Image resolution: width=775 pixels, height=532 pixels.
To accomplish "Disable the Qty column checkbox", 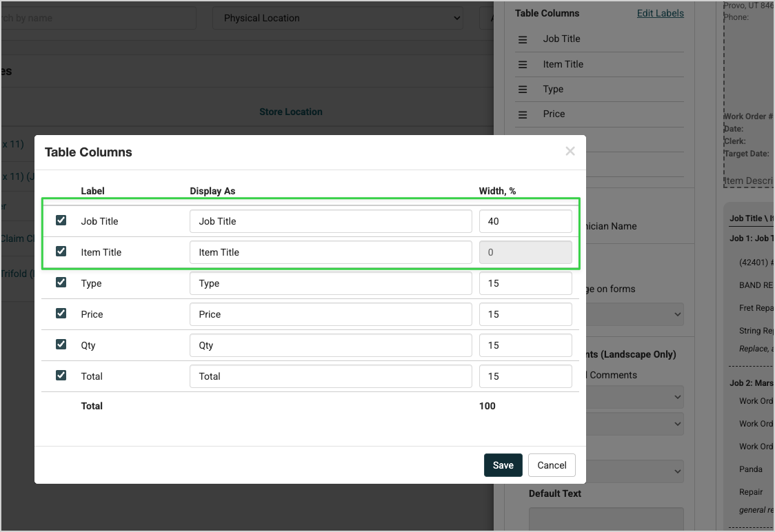I will pyautogui.click(x=61, y=345).
